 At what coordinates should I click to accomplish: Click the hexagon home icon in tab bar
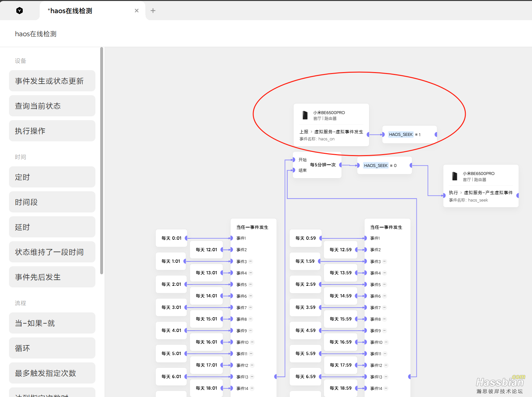[x=20, y=11]
